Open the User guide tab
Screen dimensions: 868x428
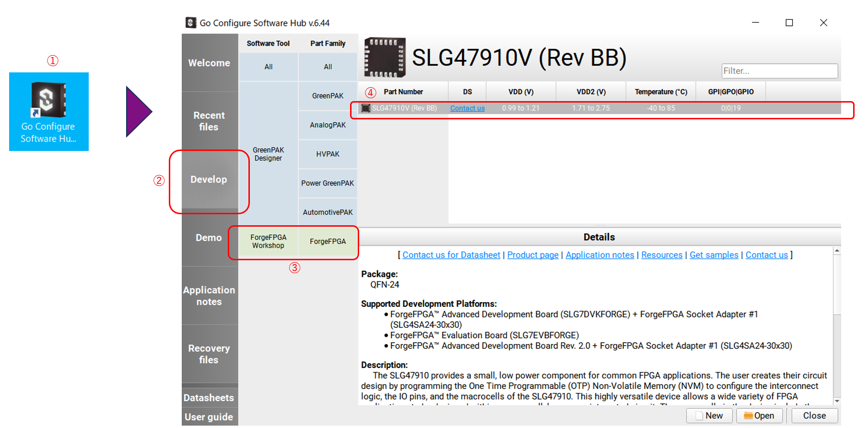(x=210, y=417)
